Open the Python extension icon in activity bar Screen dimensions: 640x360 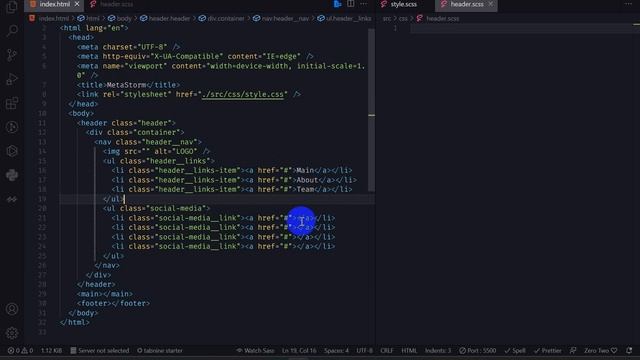[12, 175]
